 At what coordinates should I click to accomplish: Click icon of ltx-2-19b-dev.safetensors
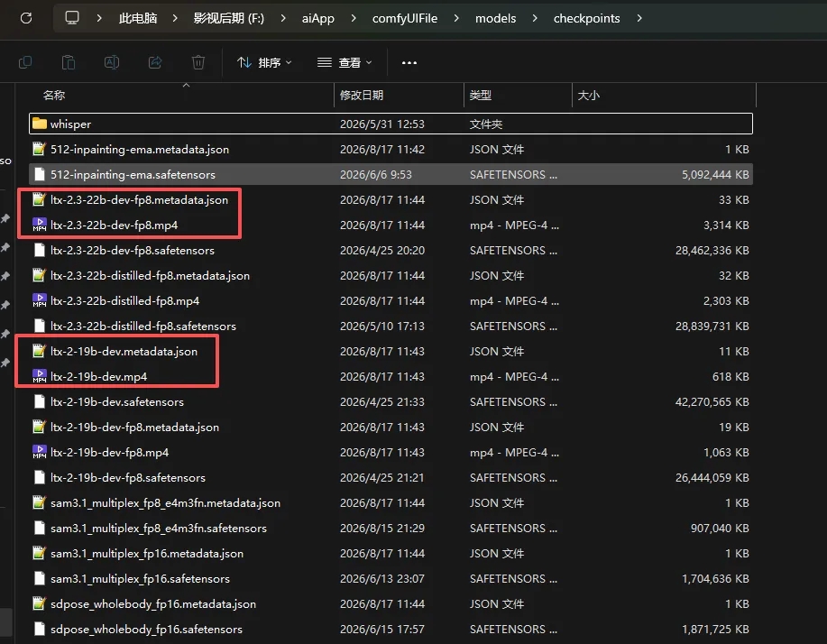pos(40,402)
